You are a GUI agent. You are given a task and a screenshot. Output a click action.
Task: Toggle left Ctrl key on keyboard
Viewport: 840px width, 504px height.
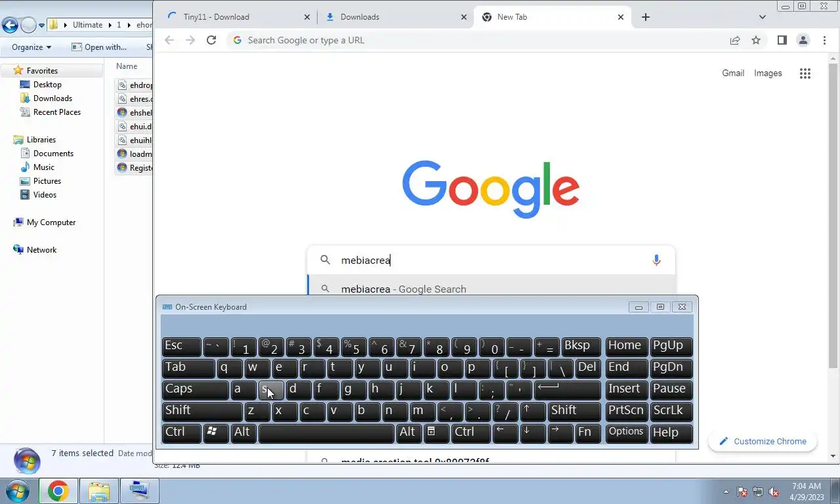tap(182, 433)
